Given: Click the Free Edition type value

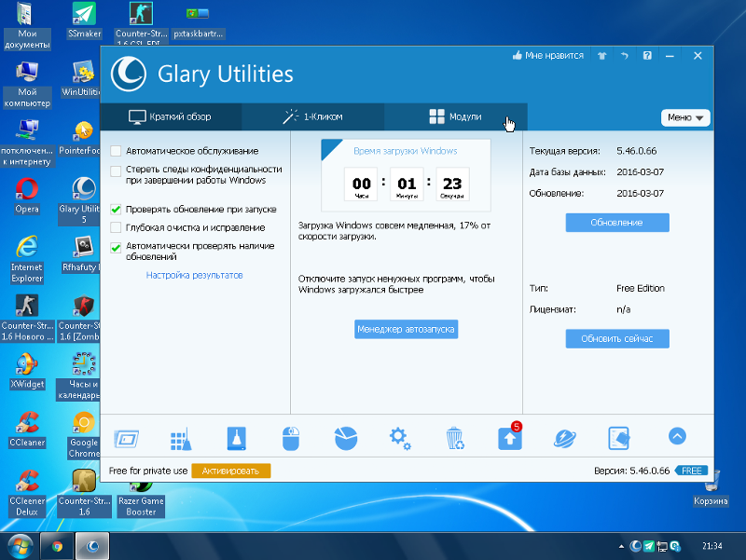Looking at the screenshot, I should [x=641, y=289].
